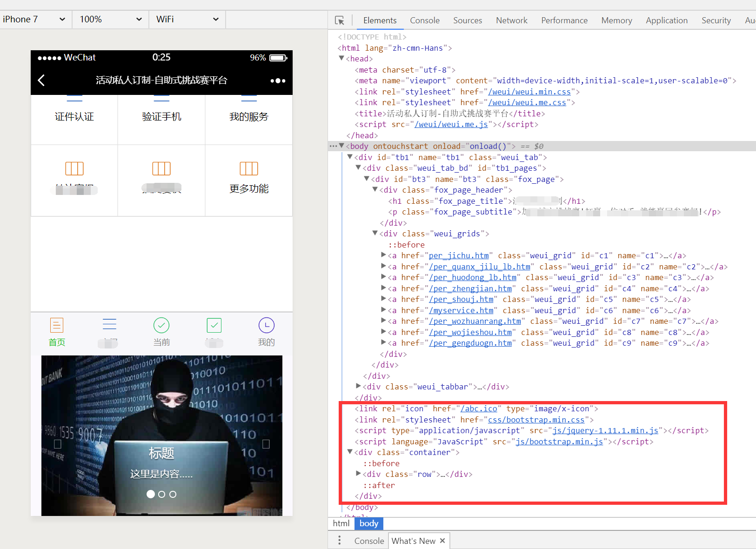Viewport: 756px width, 549px height.
Task: Collapse the div id tb1 node
Action: pyautogui.click(x=350, y=157)
